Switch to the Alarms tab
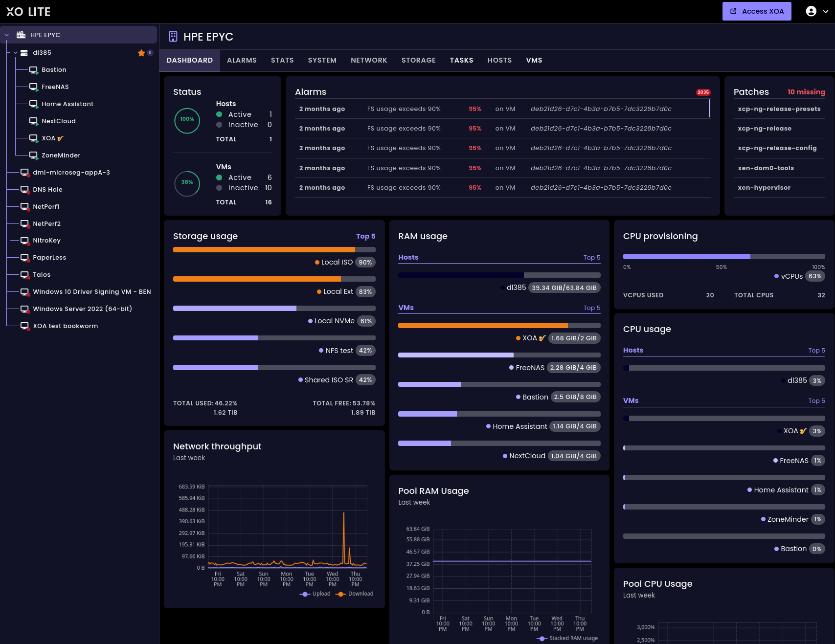This screenshot has width=835, height=644. click(242, 60)
